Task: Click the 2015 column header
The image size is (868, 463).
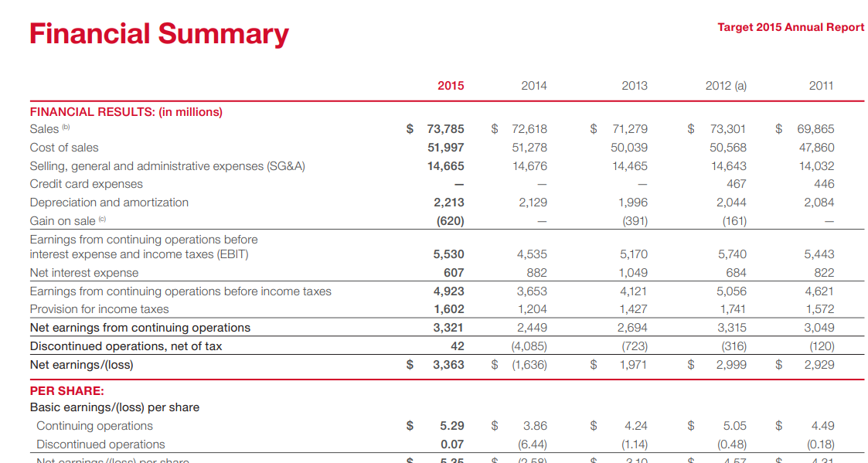Action: pyautogui.click(x=451, y=85)
